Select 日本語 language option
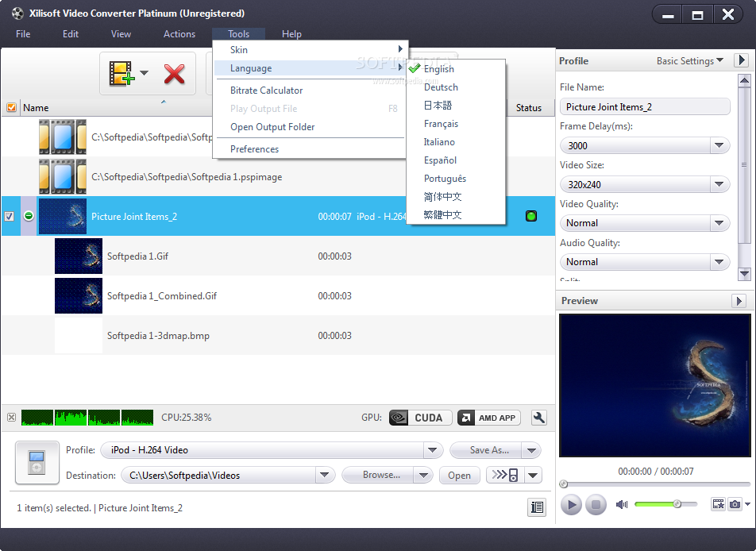Image resolution: width=756 pixels, height=551 pixels. (x=456, y=106)
